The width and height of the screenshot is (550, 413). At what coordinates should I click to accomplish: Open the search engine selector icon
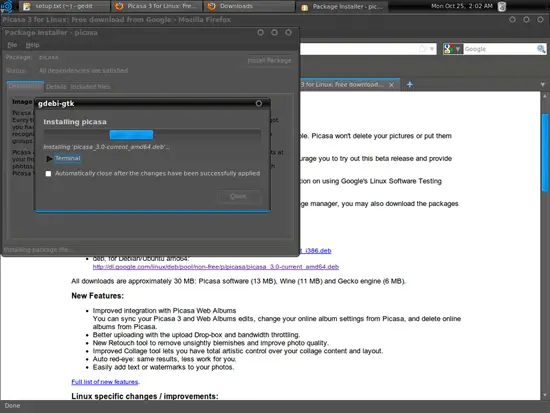452,49
